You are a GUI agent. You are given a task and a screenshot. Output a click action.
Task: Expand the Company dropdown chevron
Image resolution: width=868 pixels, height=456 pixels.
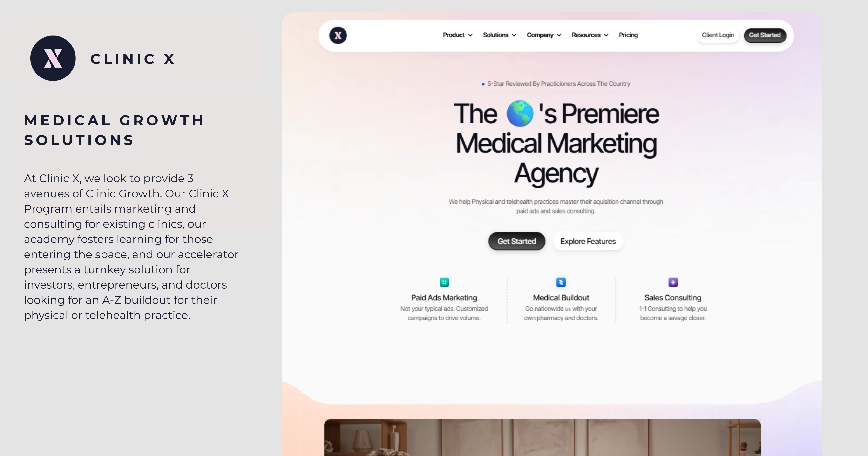coord(559,35)
